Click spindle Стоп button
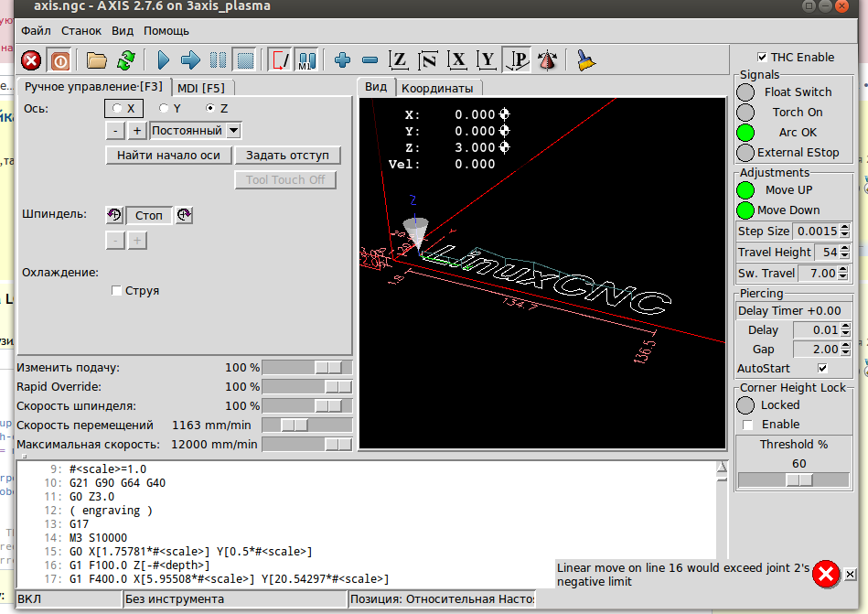 point(149,215)
